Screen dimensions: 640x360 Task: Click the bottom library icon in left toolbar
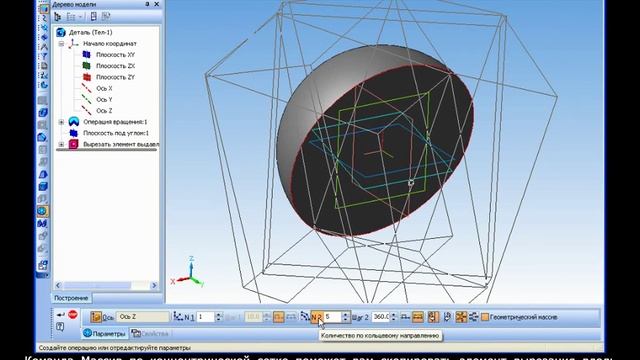tap(42, 265)
